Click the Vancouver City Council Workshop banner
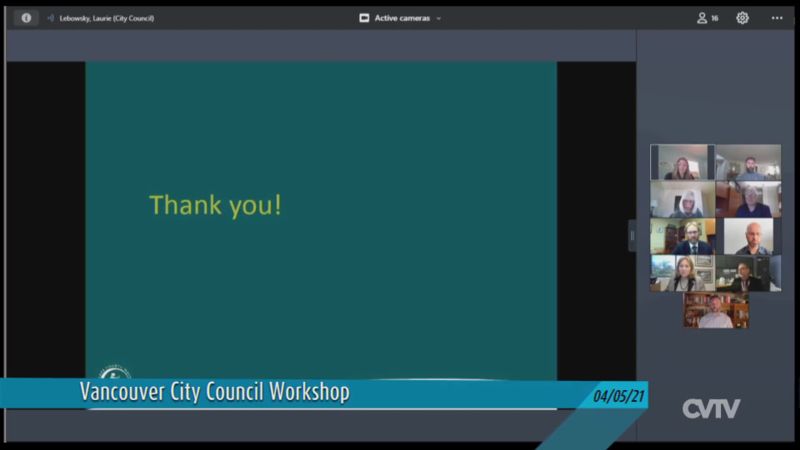This screenshot has width=800, height=450. coord(215,392)
